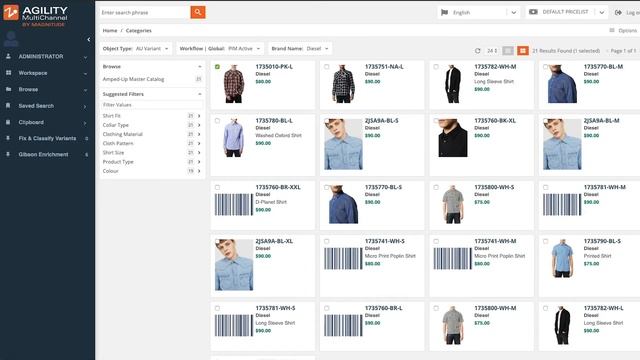
Task: Check the 1735760-BR-XXL product checkbox
Action: coord(217,187)
